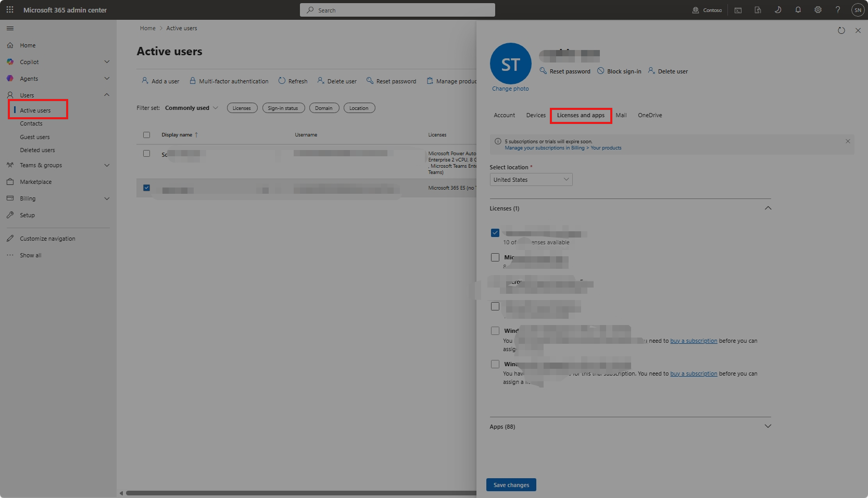
Task: Switch to the Mail tab
Action: coord(621,115)
